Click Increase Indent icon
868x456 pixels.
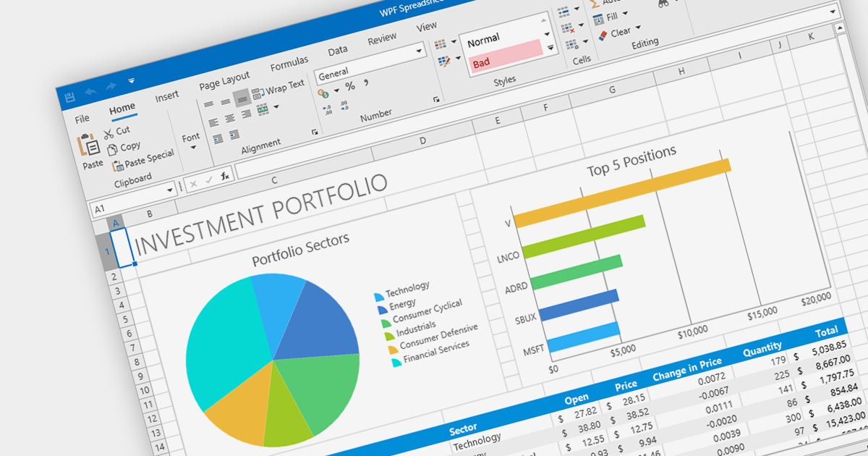[x=234, y=135]
